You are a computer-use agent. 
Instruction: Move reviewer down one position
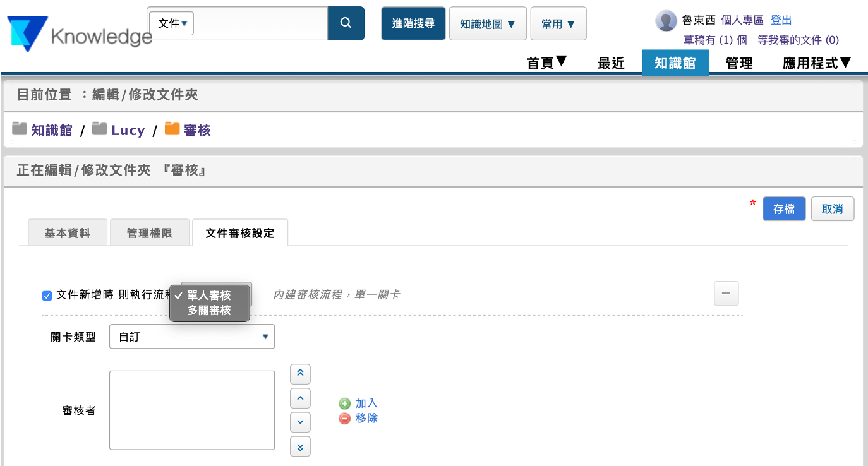(300, 422)
